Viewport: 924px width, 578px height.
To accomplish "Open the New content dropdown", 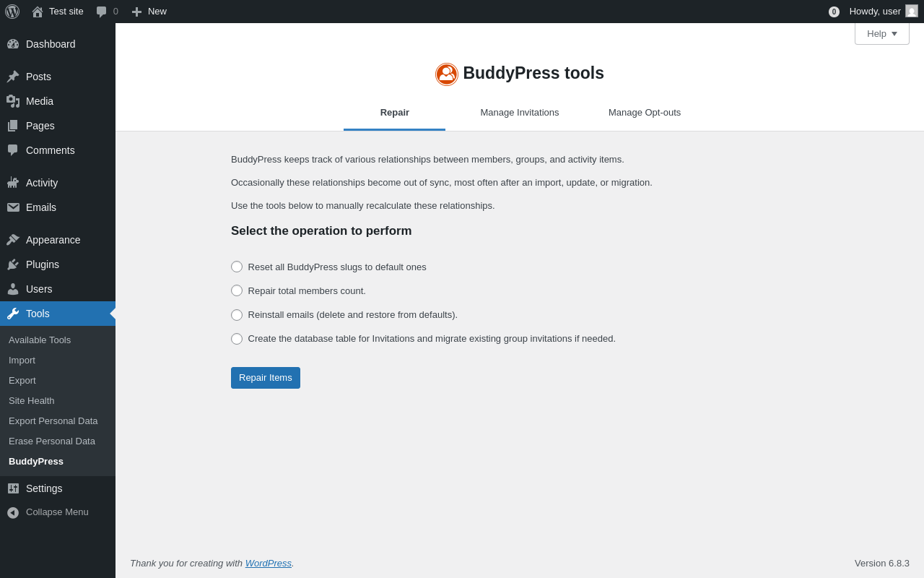I will point(149,12).
